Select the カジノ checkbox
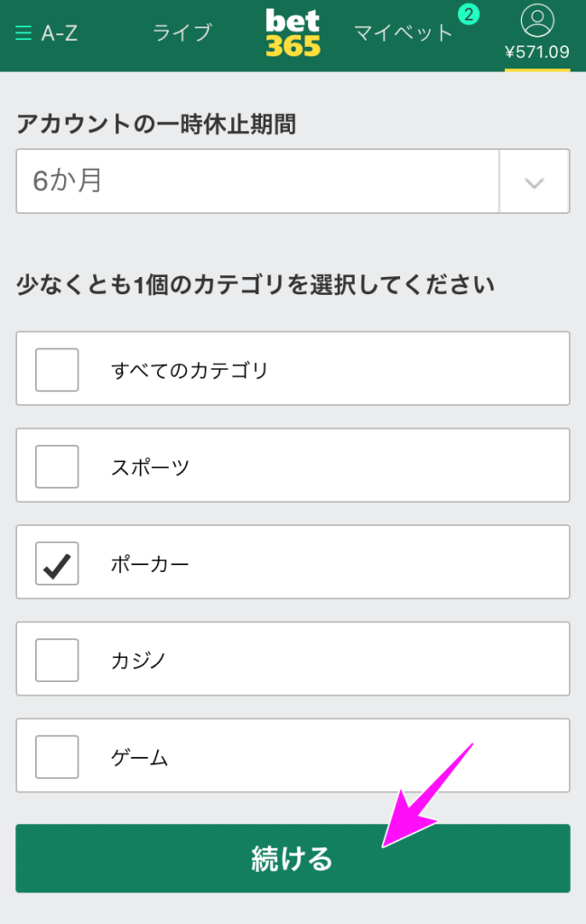586x924 pixels. 56,659
